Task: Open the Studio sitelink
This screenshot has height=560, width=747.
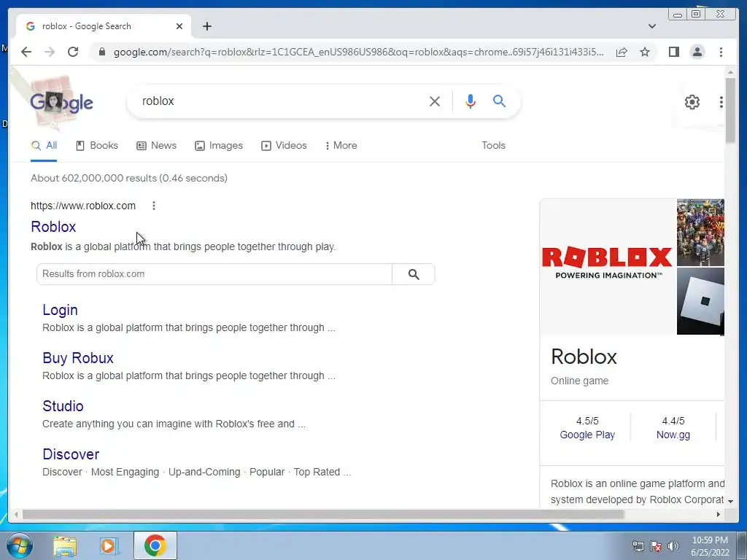Action: point(63,406)
